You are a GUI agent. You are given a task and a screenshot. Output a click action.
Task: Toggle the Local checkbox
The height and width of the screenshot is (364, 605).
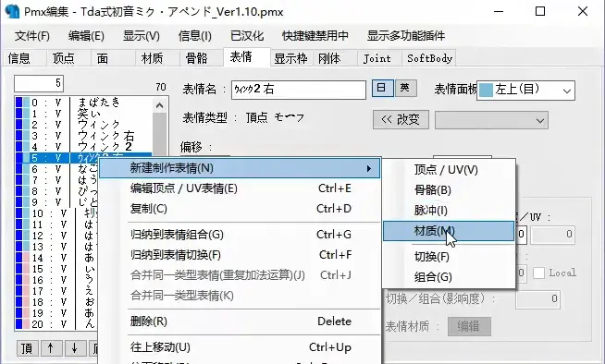539,273
